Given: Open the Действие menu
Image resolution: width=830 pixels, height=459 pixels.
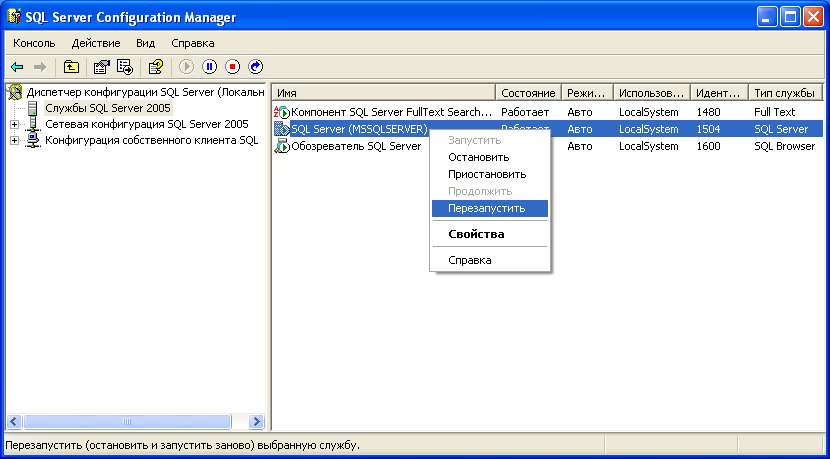Looking at the screenshot, I should (x=96, y=43).
